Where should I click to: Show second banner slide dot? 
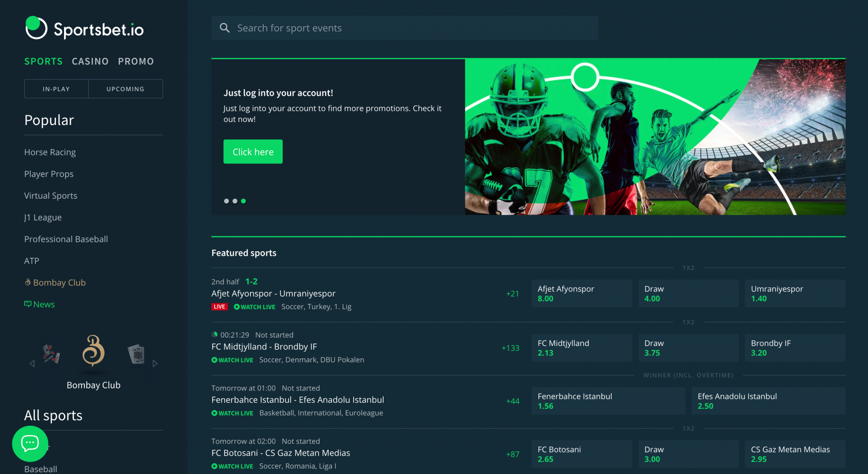[x=235, y=201]
